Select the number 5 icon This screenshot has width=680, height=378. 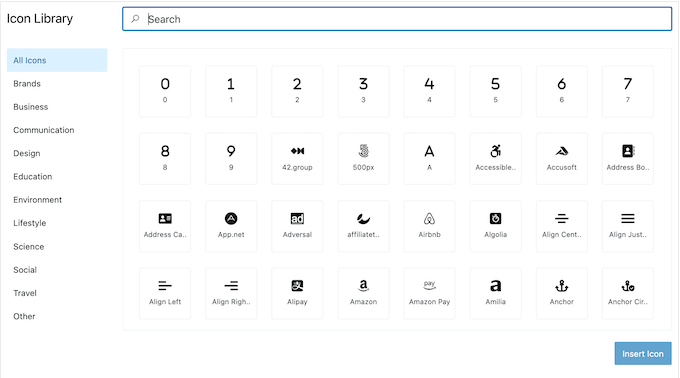pyautogui.click(x=495, y=91)
